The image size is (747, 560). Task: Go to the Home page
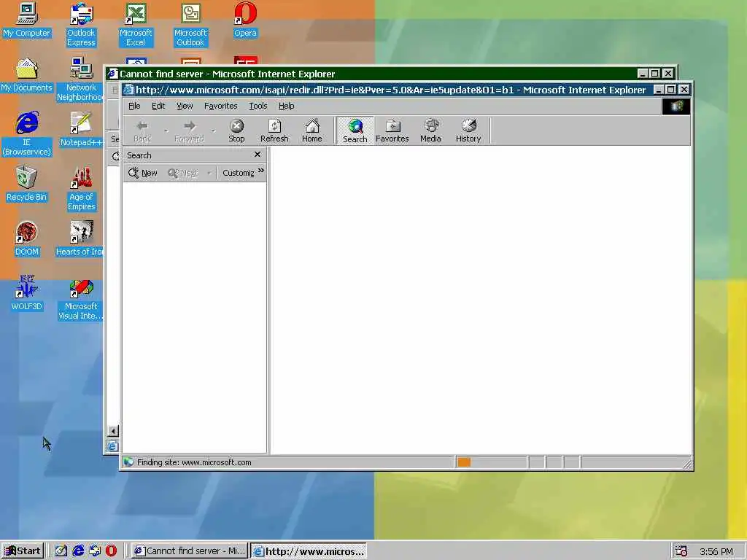coord(312,131)
